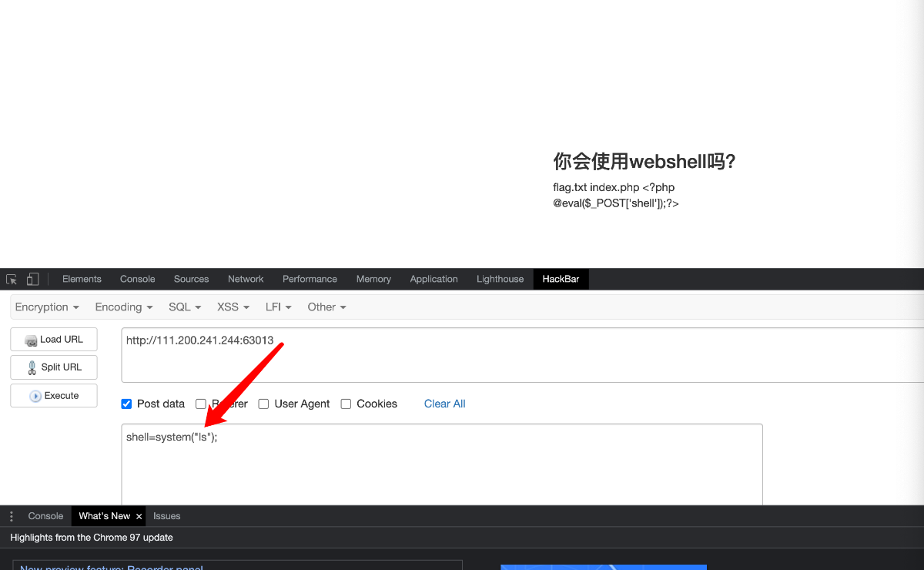The image size is (924, 570).
Task: Click the HackBar tab
Action: coord(561,279)
